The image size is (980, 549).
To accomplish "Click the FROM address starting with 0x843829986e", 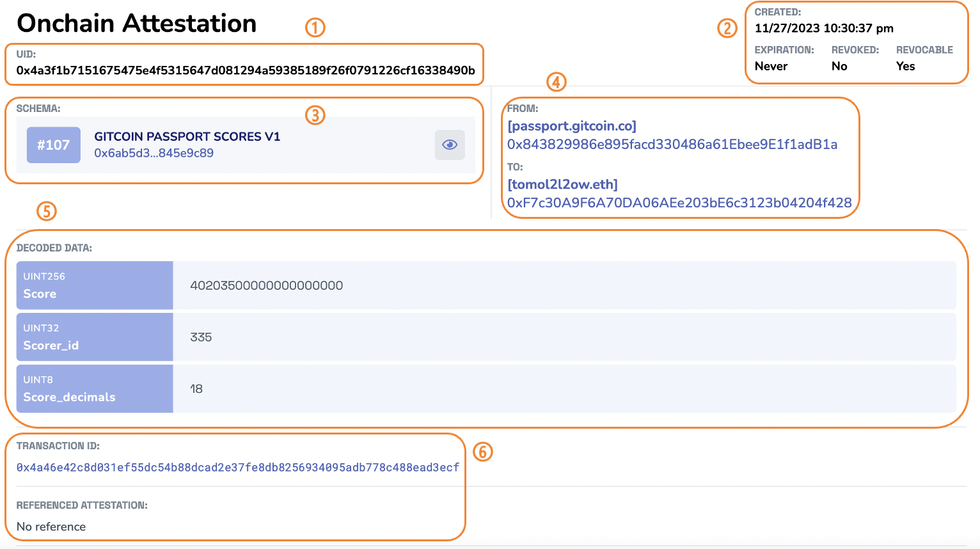I will coord(672,145).
